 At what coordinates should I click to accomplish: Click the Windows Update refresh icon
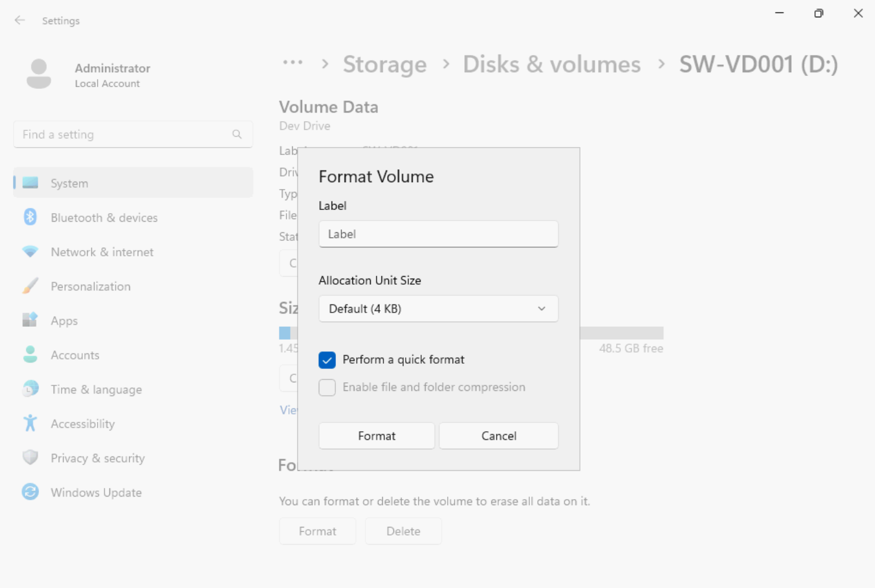30,492
